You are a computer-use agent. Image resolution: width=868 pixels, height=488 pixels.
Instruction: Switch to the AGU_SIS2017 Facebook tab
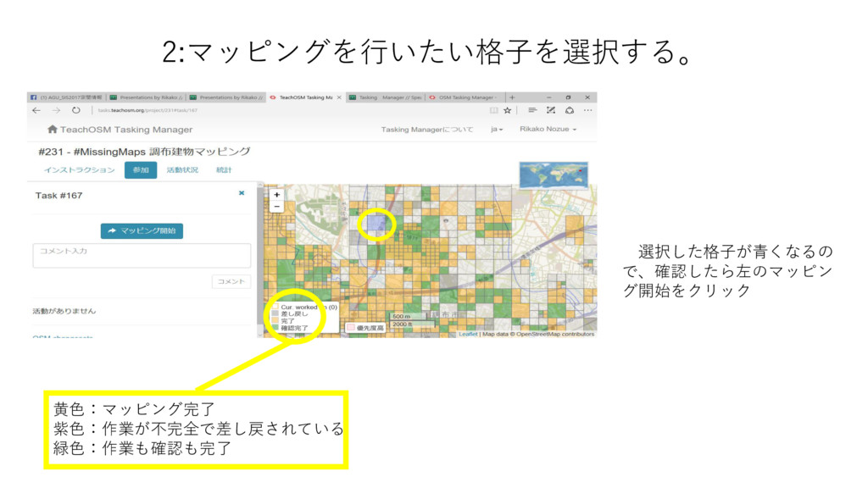pyautogui.click(x=66, y=97)
